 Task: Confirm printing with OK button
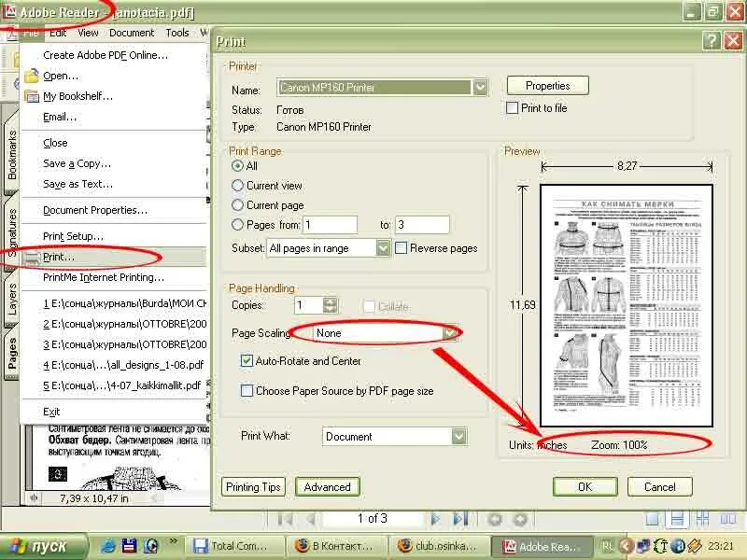click(x=585, y=486)
